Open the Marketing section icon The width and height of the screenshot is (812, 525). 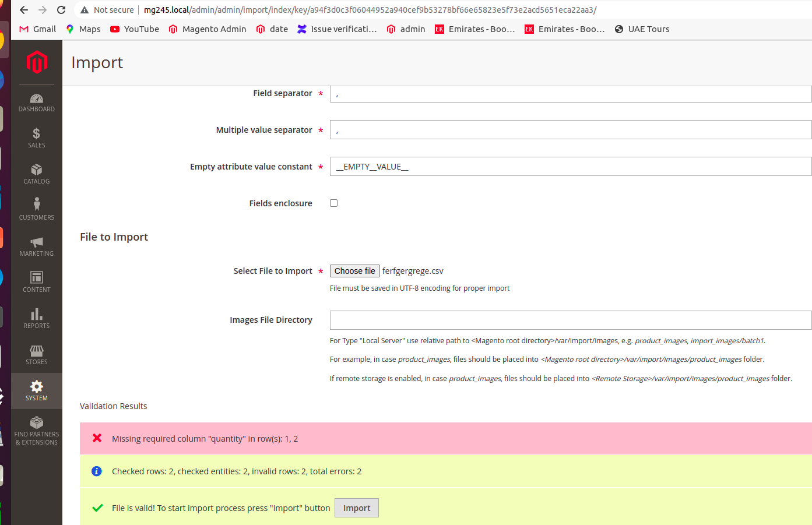coord(36,246)
